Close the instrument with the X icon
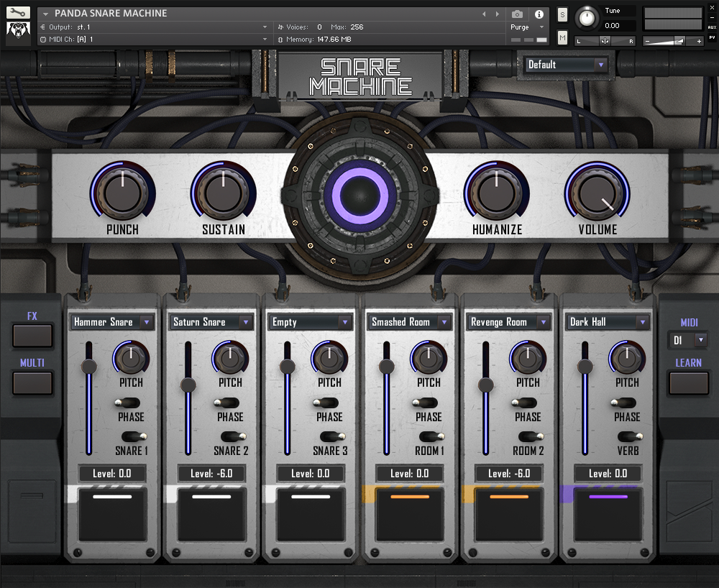This screenshot has width=719, height=588. click(x=712, y=8)
